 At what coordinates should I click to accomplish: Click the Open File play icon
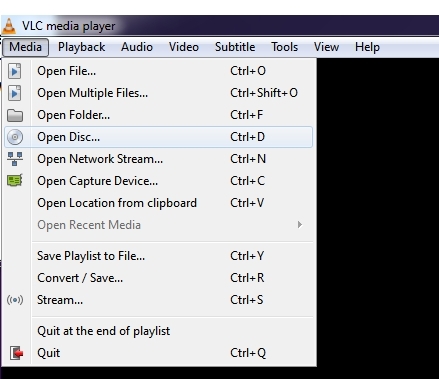click(x=14, y=71)
